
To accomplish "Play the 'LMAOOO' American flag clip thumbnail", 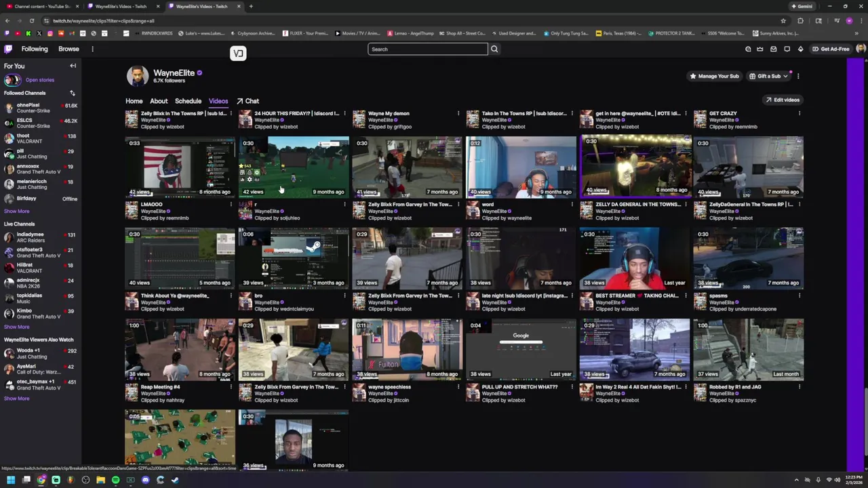I will (180, 167).
